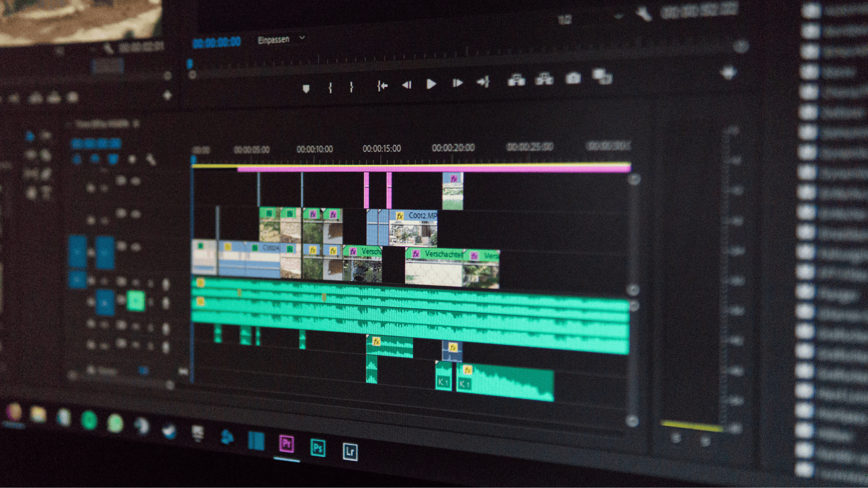This screenshot has height=488, width=868.
Task: Click the Lift icon in transport bar
Action: coord(516,80)
